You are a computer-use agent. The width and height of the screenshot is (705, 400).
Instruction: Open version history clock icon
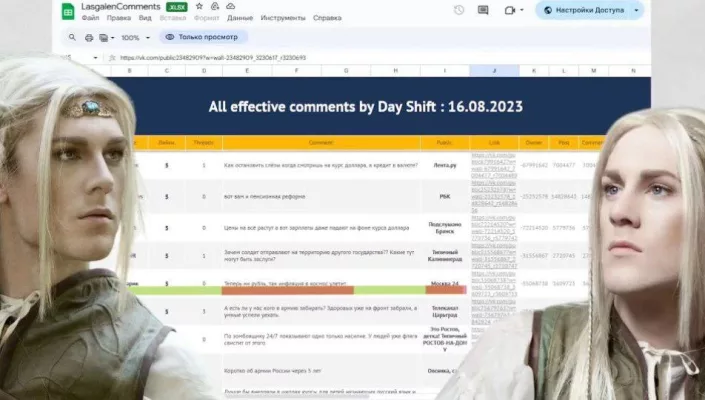pos(458,11)
